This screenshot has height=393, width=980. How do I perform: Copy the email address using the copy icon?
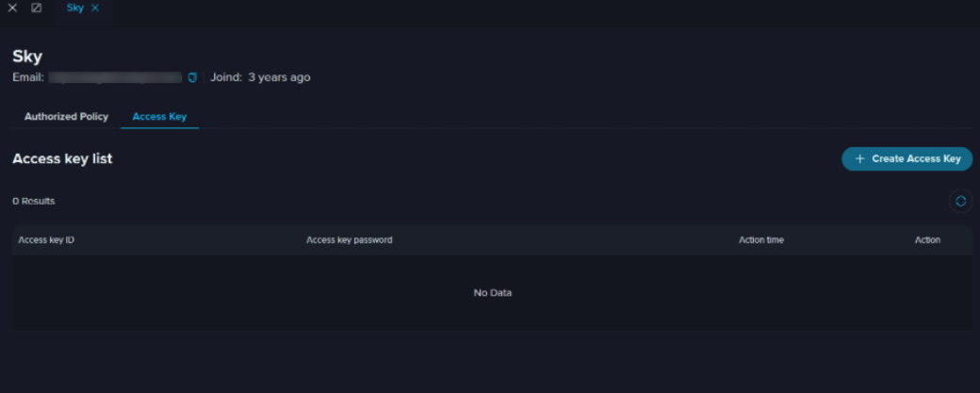192,77
